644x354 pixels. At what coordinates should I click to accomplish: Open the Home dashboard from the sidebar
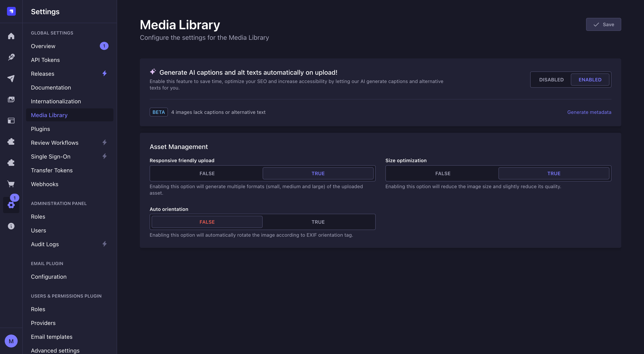click(11, 36)
